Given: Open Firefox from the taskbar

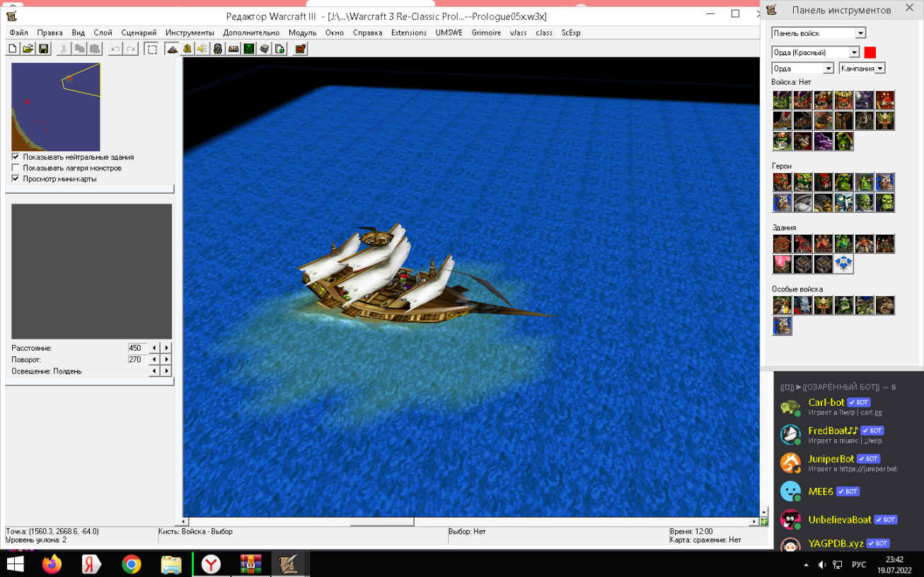Looking at the screenshot, I should [x=52, y=564].
